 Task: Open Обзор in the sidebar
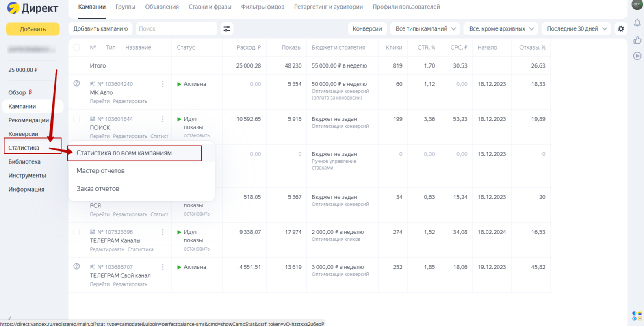point(17,92)
